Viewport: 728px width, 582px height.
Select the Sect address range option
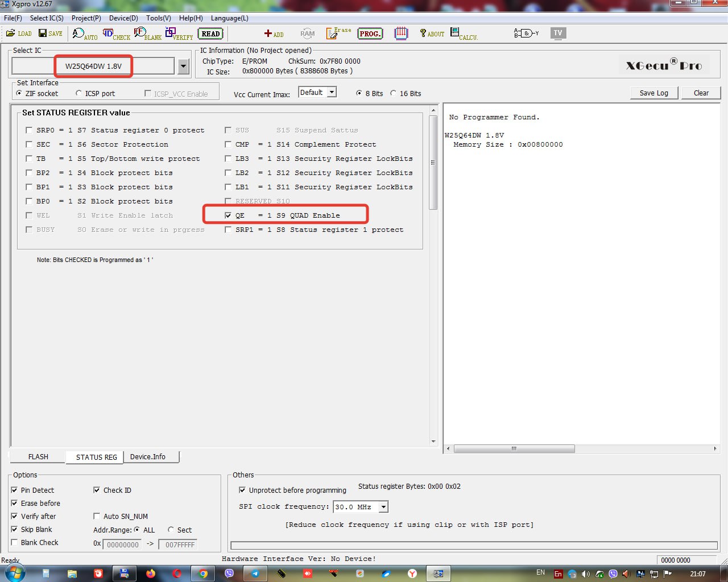pos(171,530)
